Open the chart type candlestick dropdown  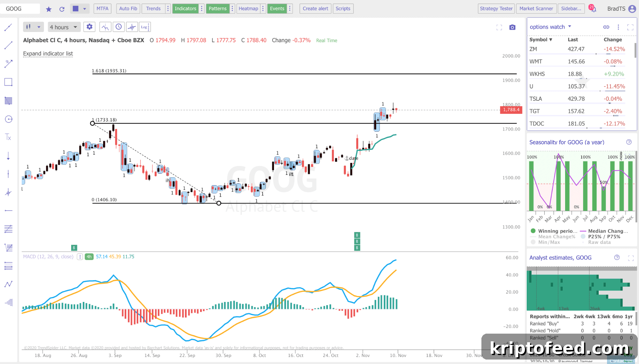coord(33,27)
